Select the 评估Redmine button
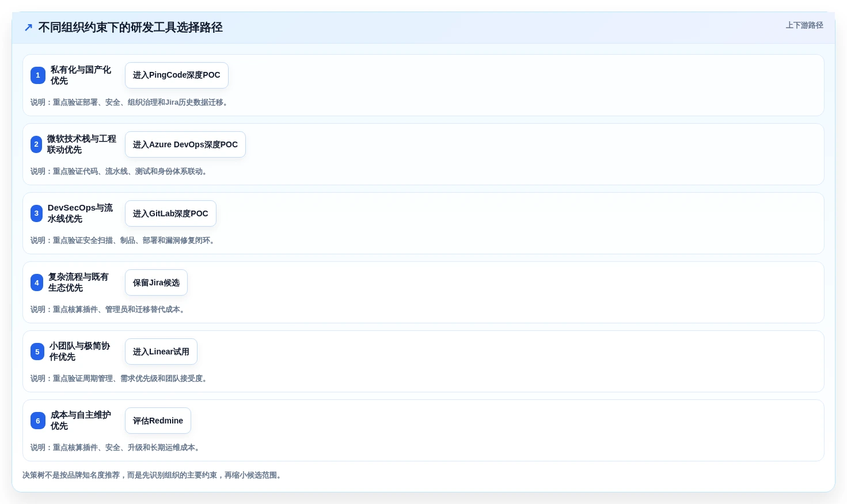Screen dimensions: 847x504 (x=158, y=421)
